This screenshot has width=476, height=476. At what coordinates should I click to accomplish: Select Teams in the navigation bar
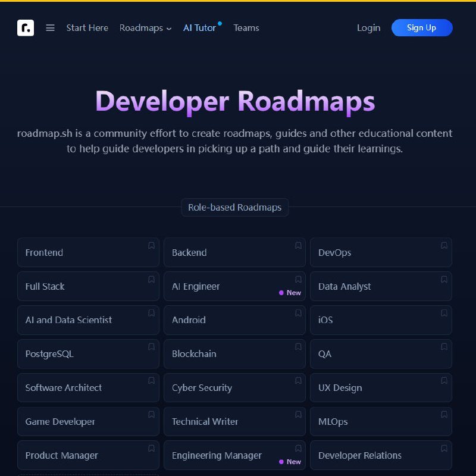tap(246, 27)
